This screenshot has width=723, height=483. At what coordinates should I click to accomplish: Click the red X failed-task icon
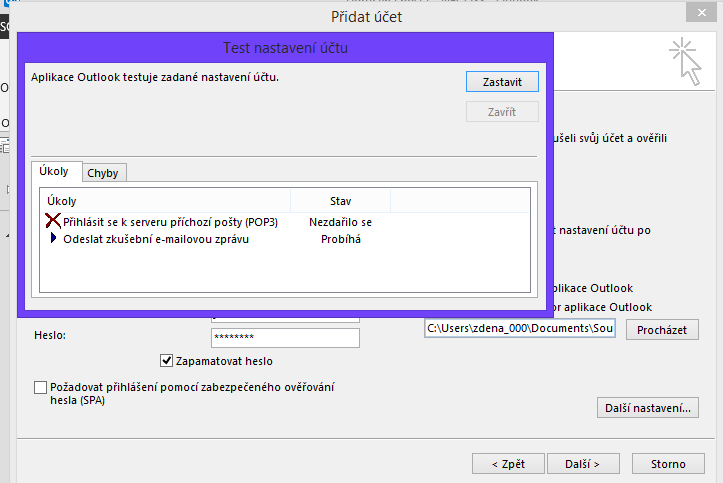click(53, 222)
